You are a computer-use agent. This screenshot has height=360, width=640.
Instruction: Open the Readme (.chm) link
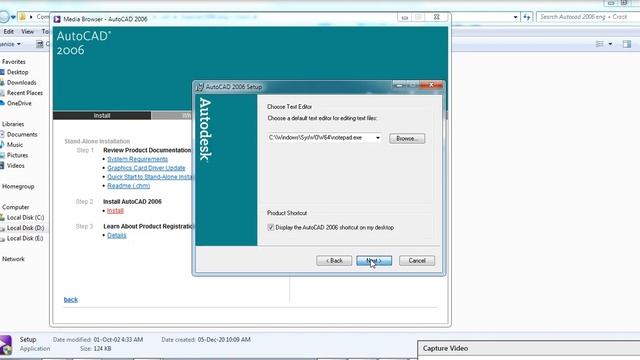tap(129, 186)
